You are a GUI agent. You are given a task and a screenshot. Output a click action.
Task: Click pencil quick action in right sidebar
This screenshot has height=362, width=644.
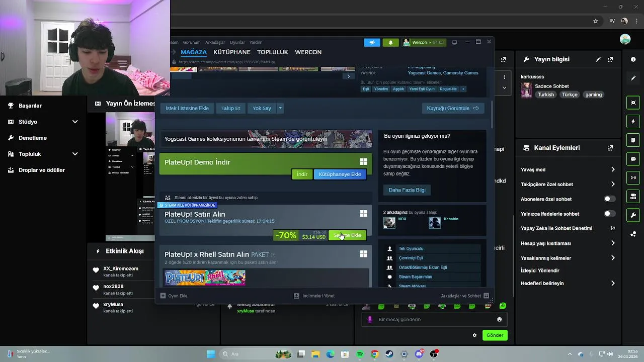point(633,78)
